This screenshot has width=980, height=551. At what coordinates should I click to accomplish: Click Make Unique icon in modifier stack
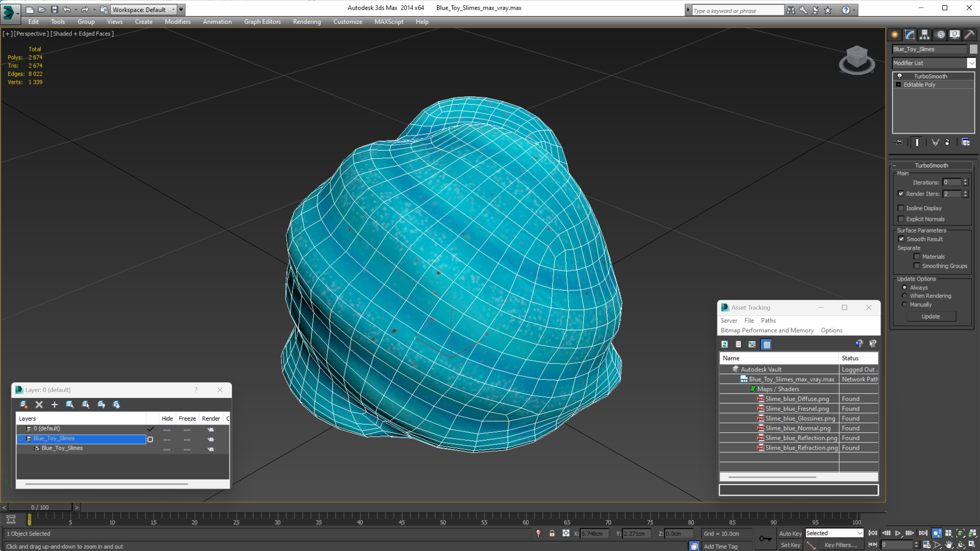click(x=935, y=142)
